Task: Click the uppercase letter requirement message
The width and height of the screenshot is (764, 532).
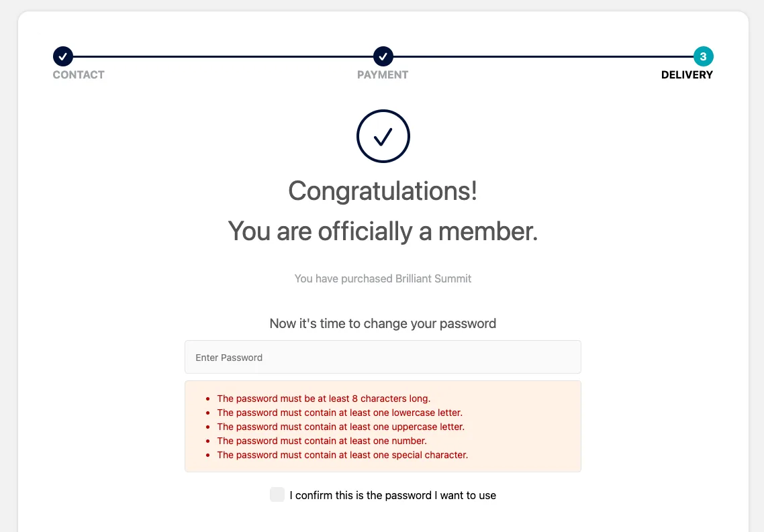Action: point(340,427)
